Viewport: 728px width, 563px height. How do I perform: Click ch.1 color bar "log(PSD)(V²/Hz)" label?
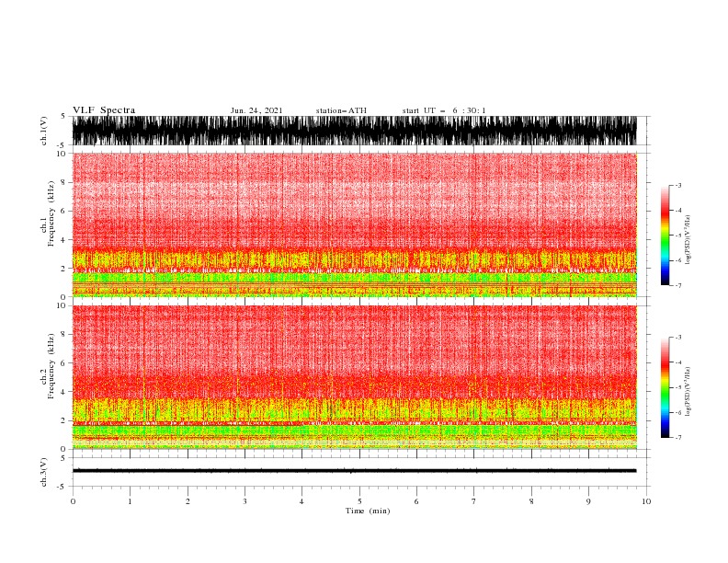pyautogui.click(x=688, y=239)
